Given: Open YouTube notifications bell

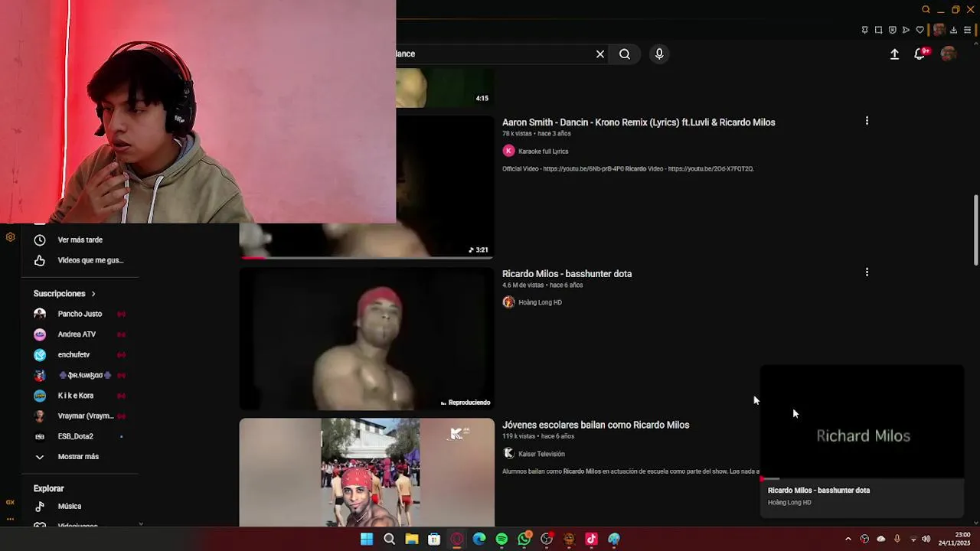Looking at the screenshot, I should click(920, 54).
